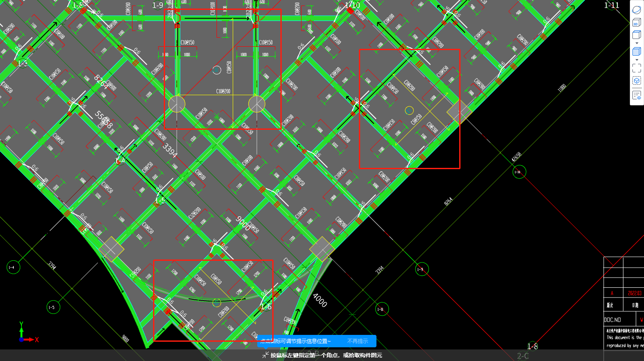Screen dimensions: 644x361
Task: Open dropdown below the shaded cube icon
Action: (637, 60)
